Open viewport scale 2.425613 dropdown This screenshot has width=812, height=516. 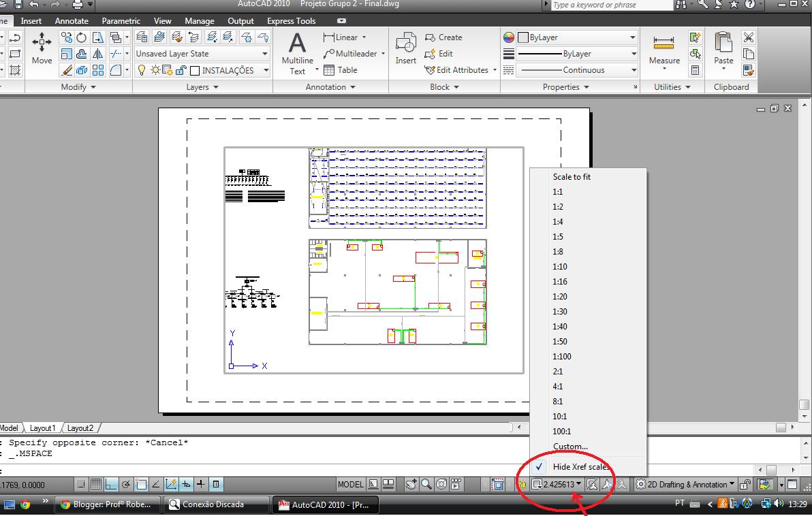point(559,485)
